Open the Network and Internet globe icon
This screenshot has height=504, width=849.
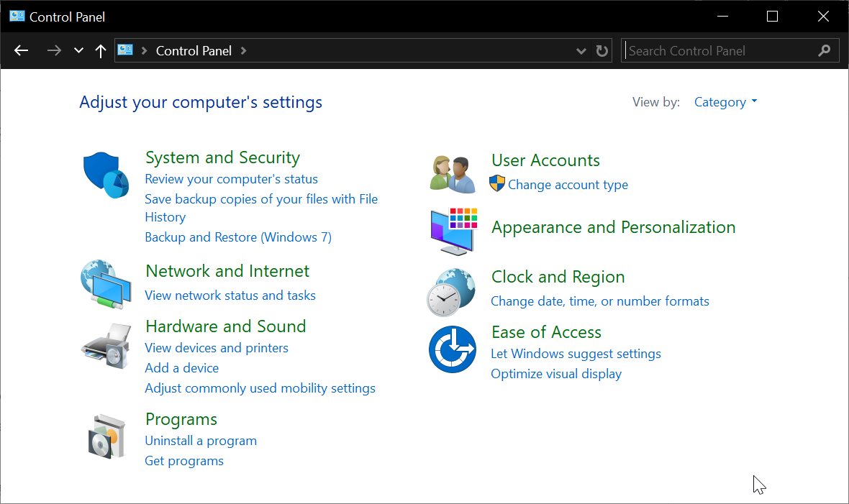[106, 284]
